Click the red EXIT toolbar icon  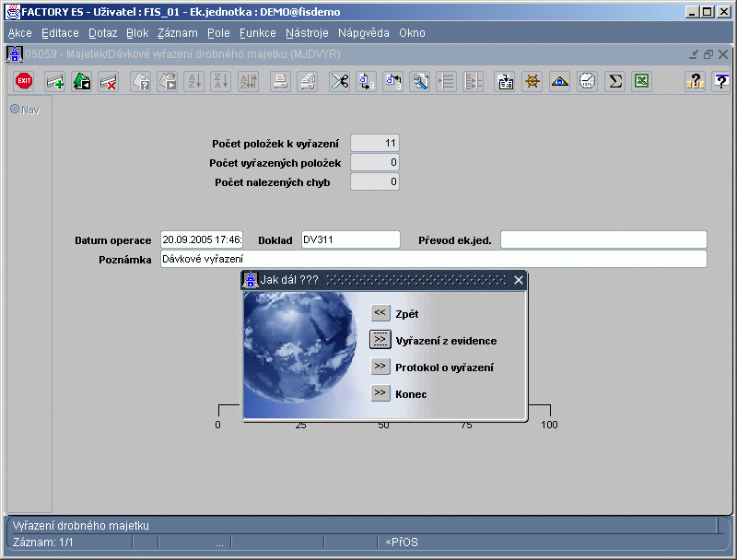click(x=25, y=81)
